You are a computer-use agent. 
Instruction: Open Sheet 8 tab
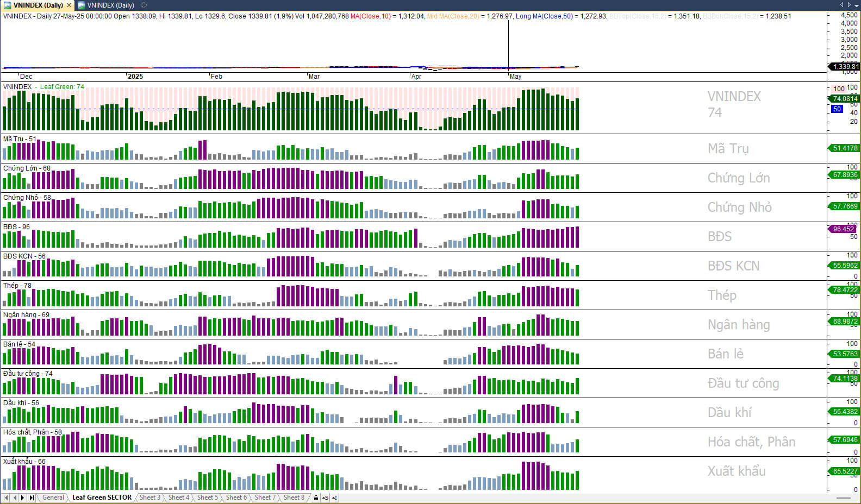(294, 497)
